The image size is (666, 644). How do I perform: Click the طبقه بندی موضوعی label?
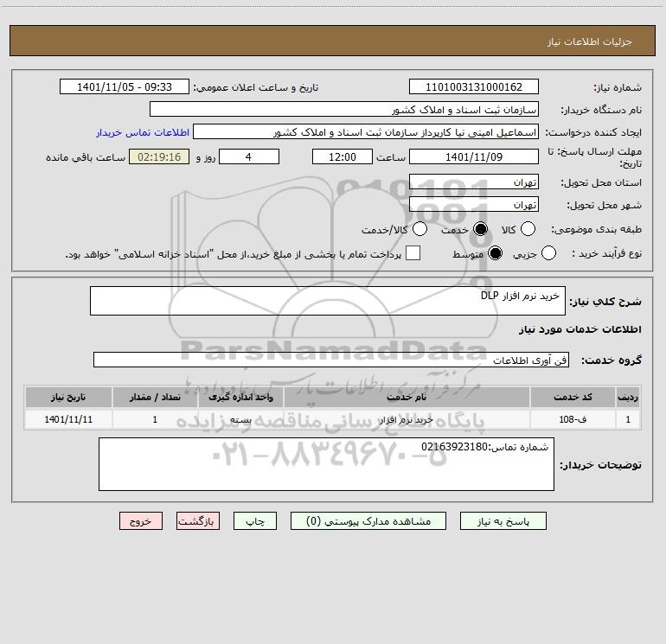pyautogui.click(x=596, y=229)
